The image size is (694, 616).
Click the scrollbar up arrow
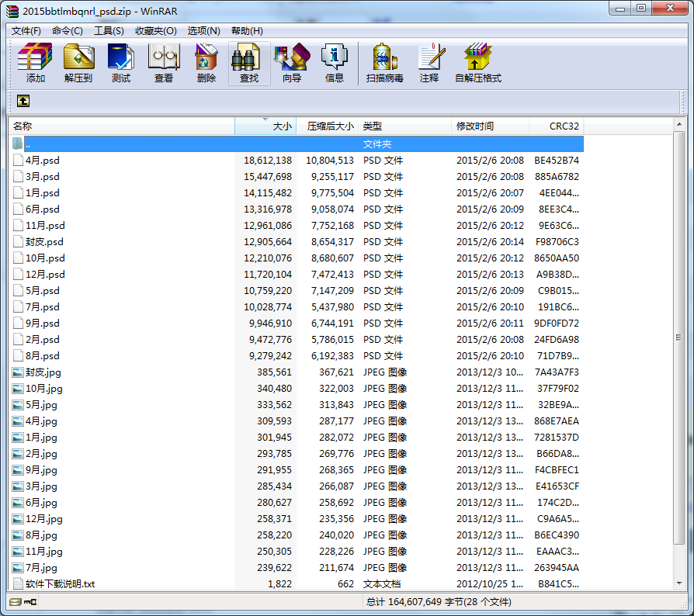(x=679, y=125)
